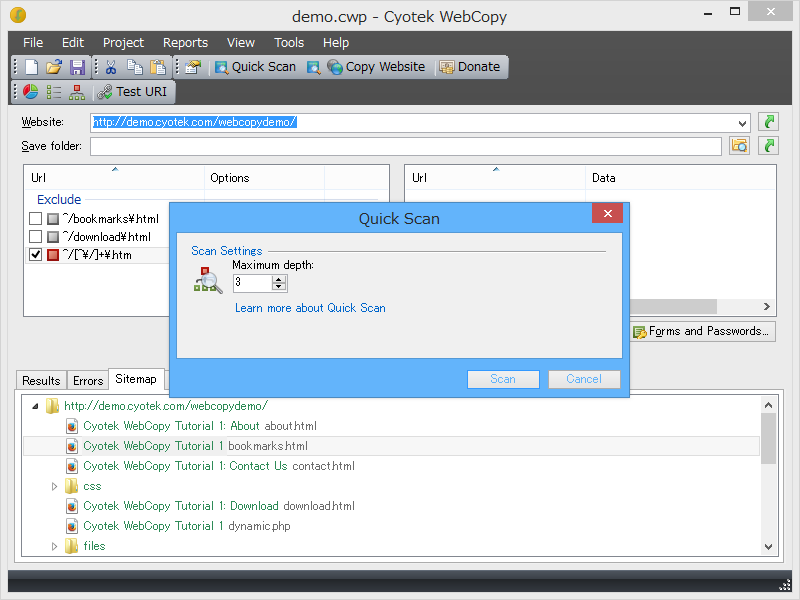Click the Maximum depth number field

(253, 283)
